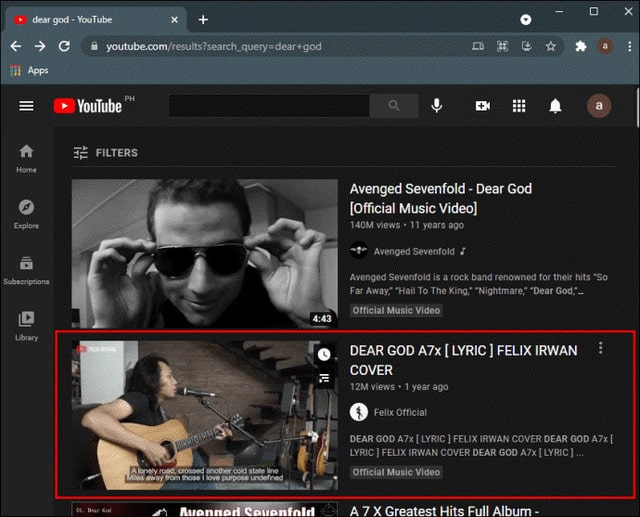Screen dimensions: 640x517
Task: Click the Avenged Sevenfold video description text
Action: [x=479, y=284]
